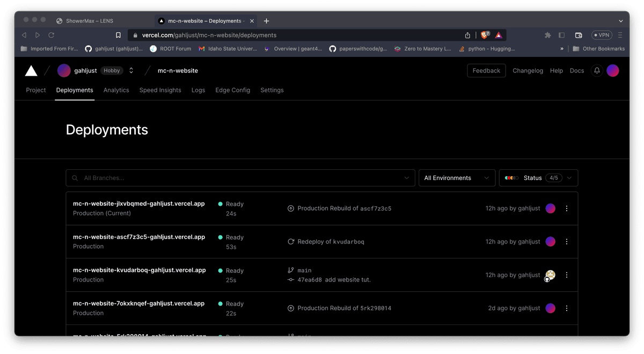Open the mc-n-website-7okxknqef deployment link
This screenshot has height=354, width=644.
tap(140, 304)
